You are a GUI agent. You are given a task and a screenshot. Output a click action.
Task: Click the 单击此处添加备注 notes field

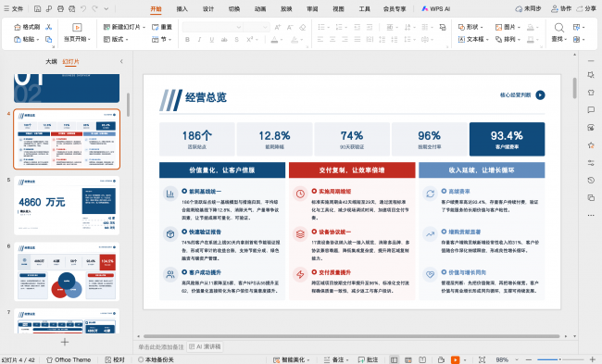[161, 346]
